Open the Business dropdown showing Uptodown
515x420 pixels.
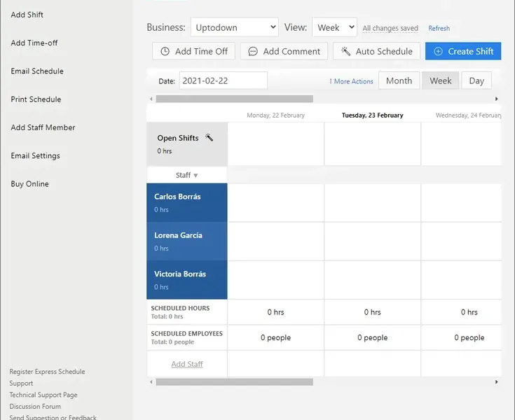coord(234,27)
